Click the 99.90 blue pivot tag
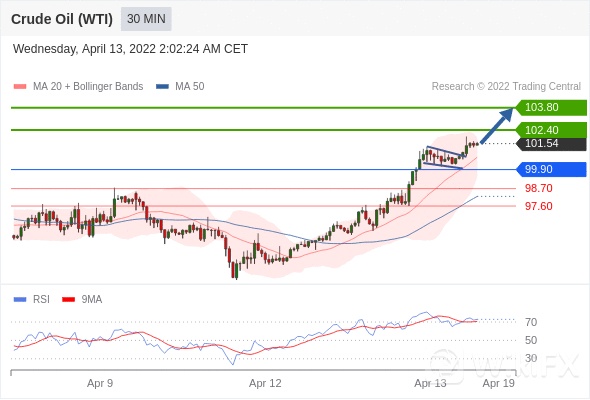This screenshot has height=400, width=590. [551, 169]
